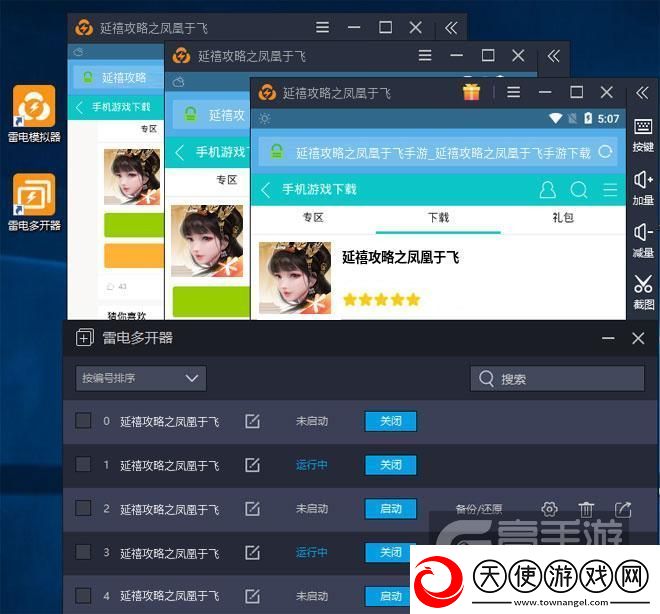Screen dimensions: 660x614
Task: Click the 延禧攻略之凤凰于飞 game title heading
Action: [400, 257]
